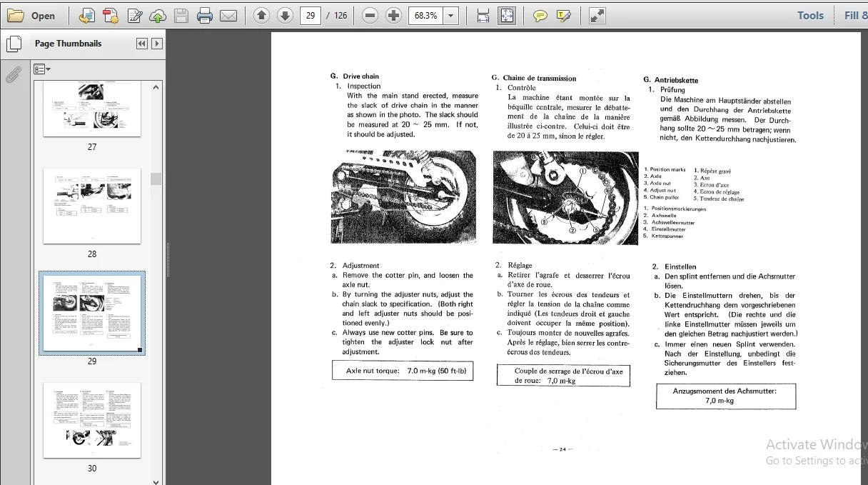Click the Save floppy disk icon
Viewport: 868px width, 485px height.
181,16
